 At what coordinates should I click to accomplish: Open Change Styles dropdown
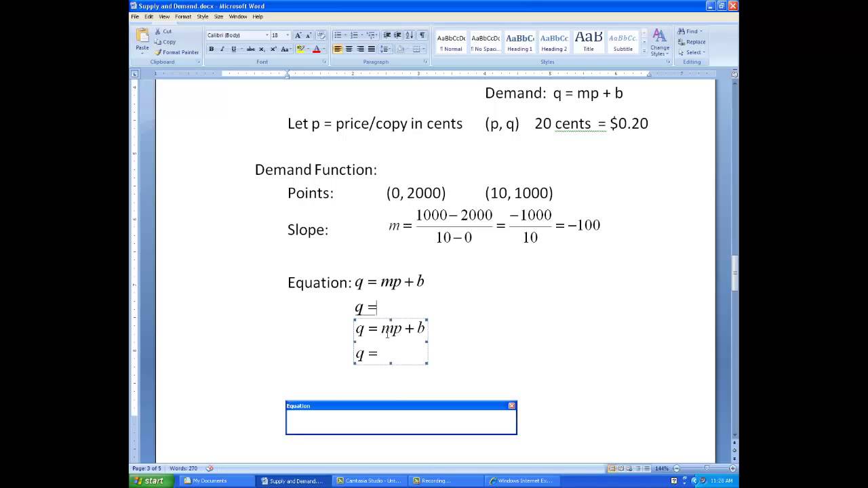[x=660, y=43]
